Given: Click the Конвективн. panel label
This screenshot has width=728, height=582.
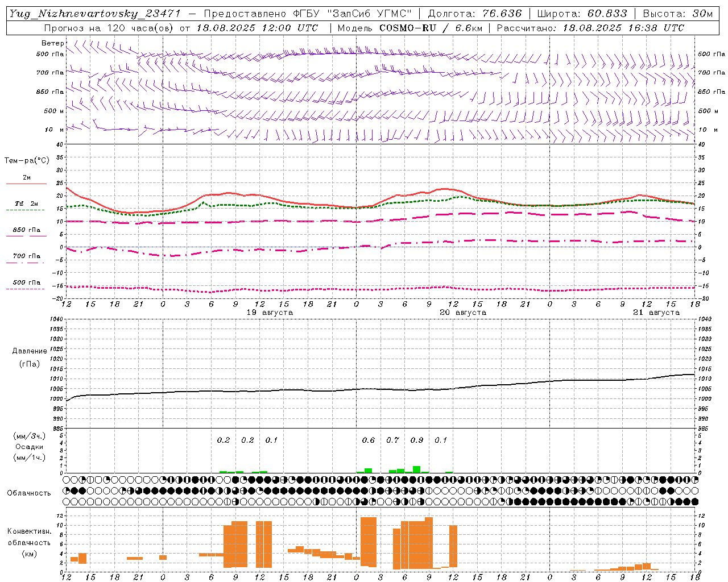Looking at the screenshot, I should (x=29, y=531).
